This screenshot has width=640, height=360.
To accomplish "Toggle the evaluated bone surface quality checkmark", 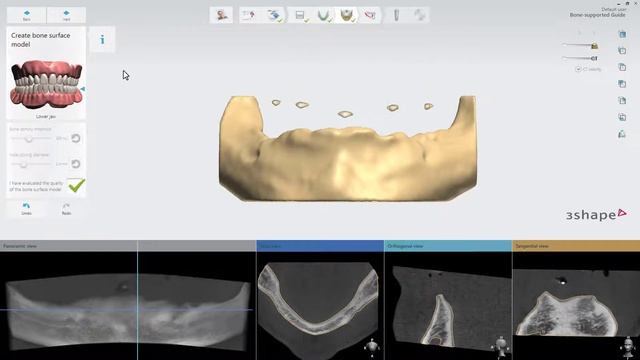I will pyautogui.click(x=76, y=186).
